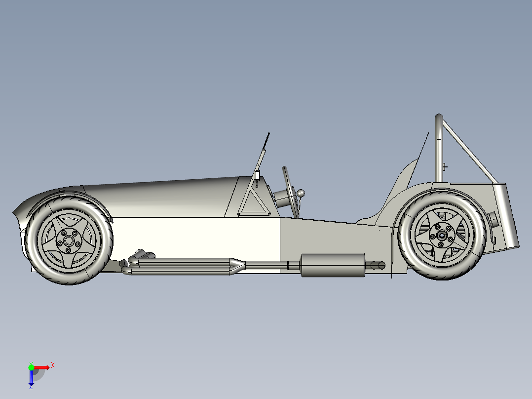Click the red X axis arrow of the triad
The width and height of the screenshot is (532, 399).
[x=42, y=368]
